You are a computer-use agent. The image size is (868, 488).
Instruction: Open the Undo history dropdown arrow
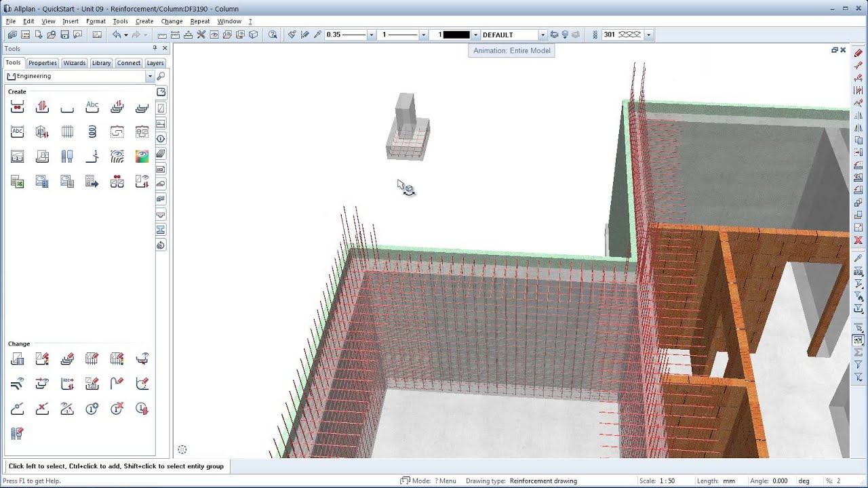[126, 35]
